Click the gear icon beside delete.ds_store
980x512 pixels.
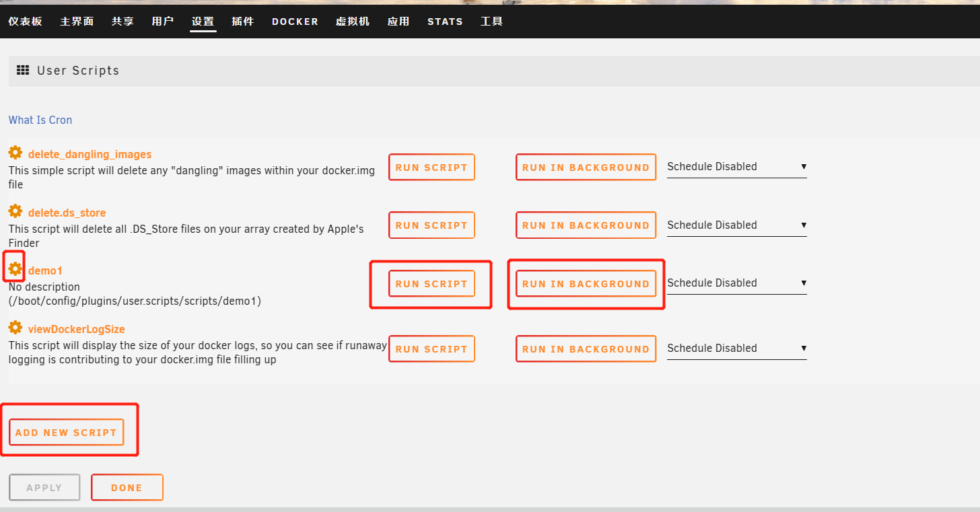[15, 212]
